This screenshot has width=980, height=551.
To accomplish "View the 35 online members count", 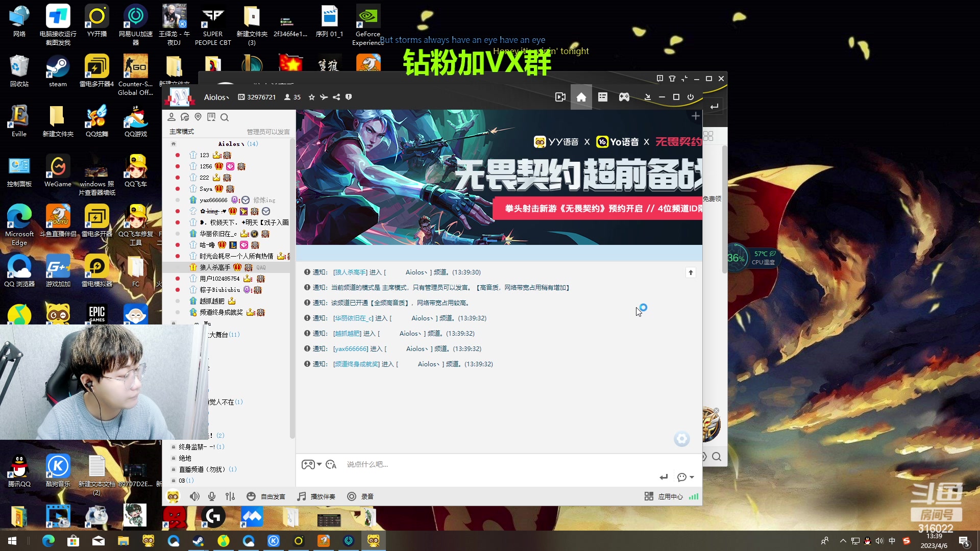I will 292,97.
